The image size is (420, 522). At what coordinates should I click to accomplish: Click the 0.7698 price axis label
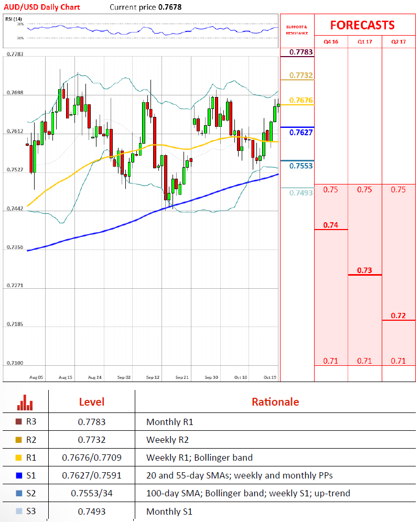coord(15,93)
